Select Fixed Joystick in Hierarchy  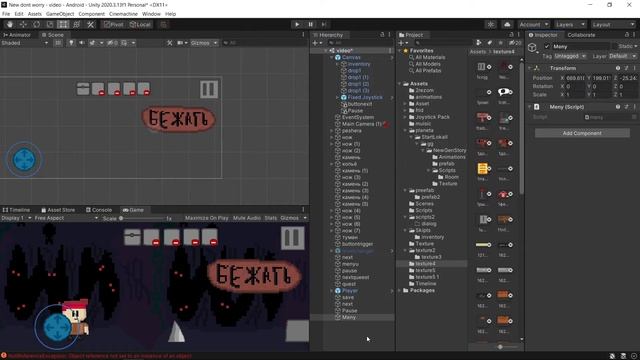pos(365,98)
